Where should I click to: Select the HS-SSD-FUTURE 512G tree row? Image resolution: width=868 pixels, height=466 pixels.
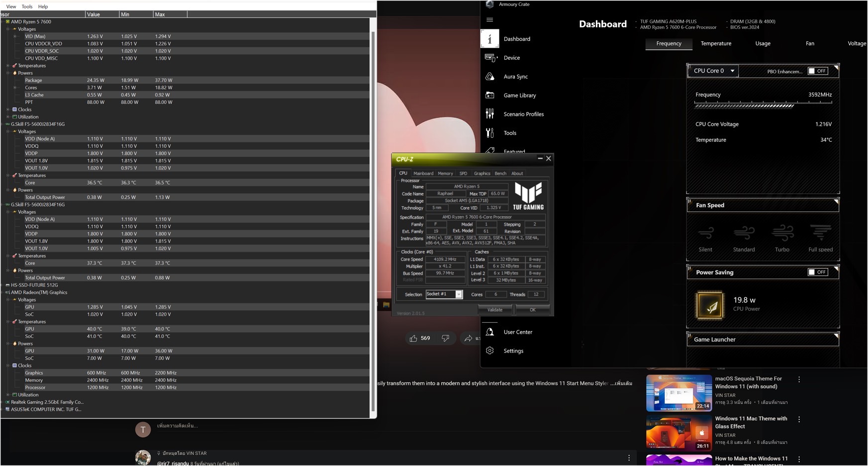(34, 285)
